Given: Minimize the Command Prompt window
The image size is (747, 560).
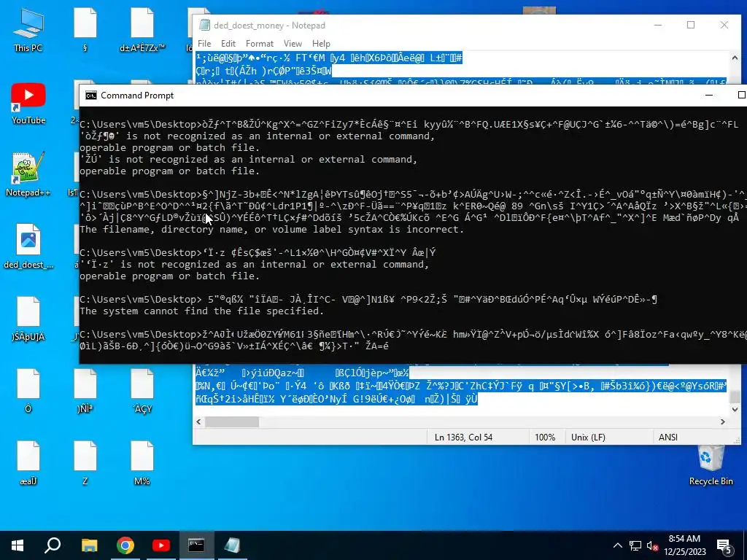Looking at the screenshot, I should tap(709, 96).
